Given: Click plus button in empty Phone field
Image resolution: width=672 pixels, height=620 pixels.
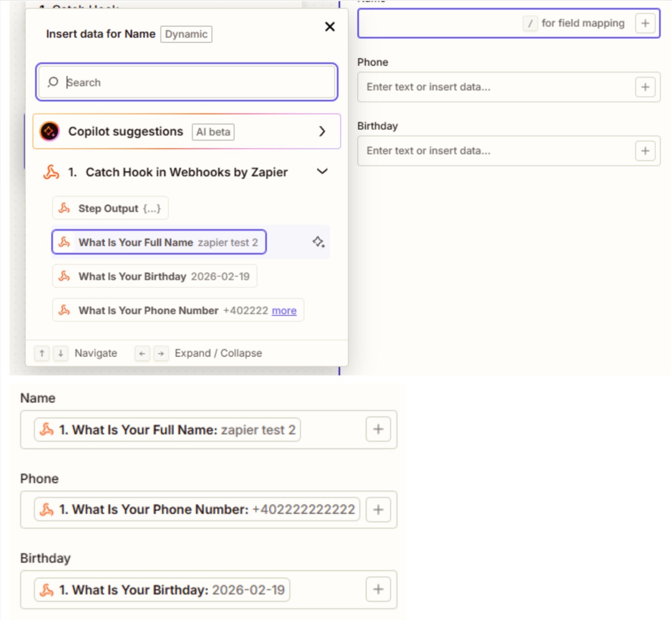Looking at the screenshot, I should pyautogui.click(x=645, y=87).
